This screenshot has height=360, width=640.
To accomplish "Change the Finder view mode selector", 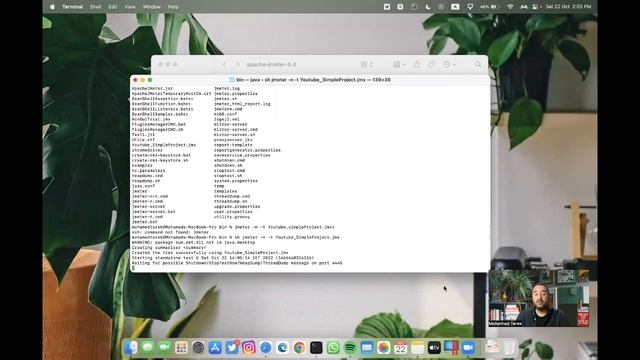I will pos(367,64).
